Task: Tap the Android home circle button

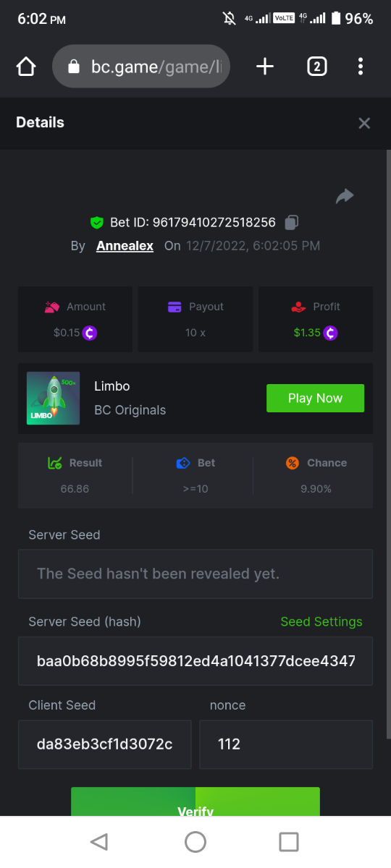Action: (x=195, y=841)
